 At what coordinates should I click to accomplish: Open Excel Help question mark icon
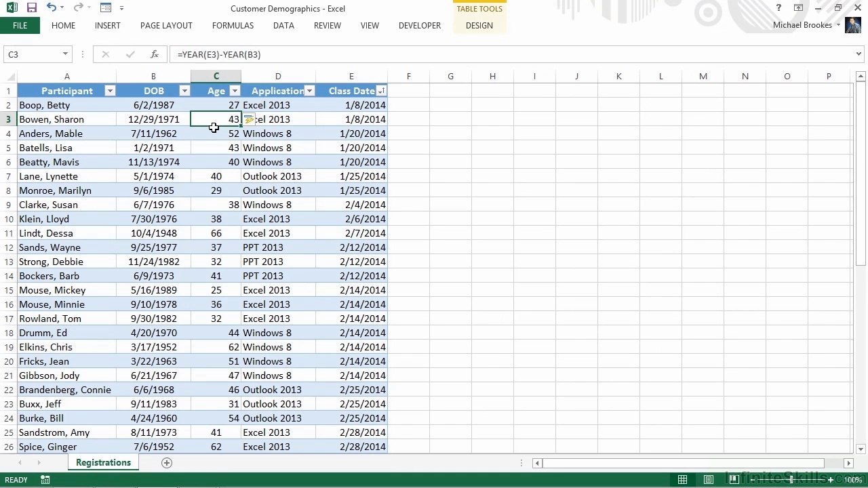click(778, 8)
